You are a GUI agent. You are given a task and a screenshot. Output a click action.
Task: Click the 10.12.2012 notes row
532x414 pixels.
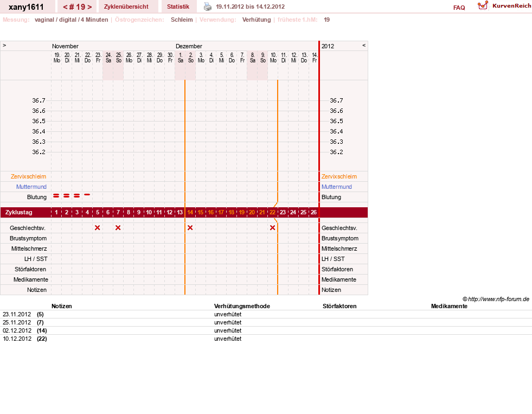click(x=266, y=339)
